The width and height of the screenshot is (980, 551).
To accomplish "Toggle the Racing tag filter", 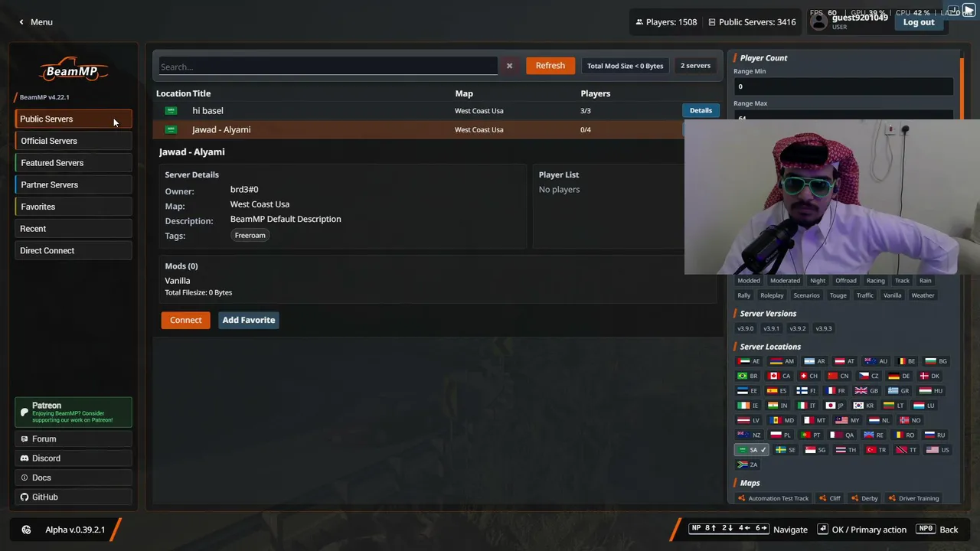I will click(876, 281).
